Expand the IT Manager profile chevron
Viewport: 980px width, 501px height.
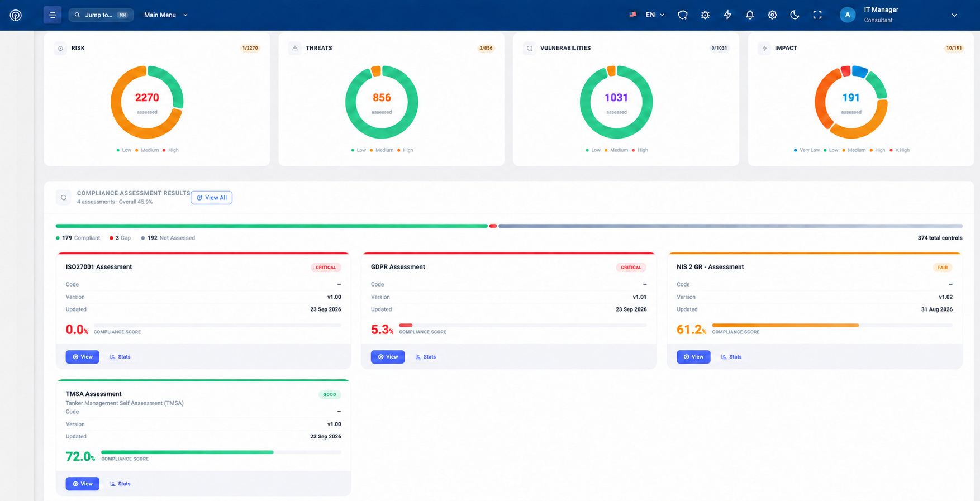[x=954, y=15]
